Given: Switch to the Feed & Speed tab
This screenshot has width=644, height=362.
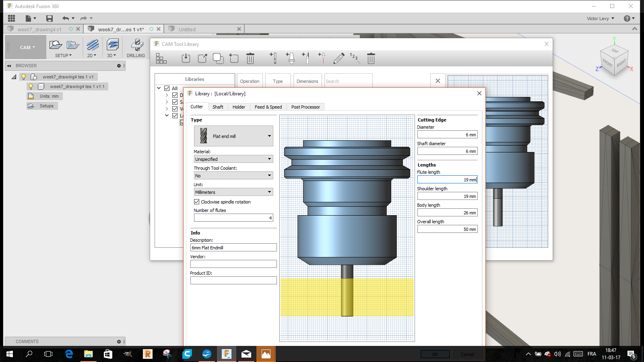Looking at the screenshot, I should click(268, 107).
